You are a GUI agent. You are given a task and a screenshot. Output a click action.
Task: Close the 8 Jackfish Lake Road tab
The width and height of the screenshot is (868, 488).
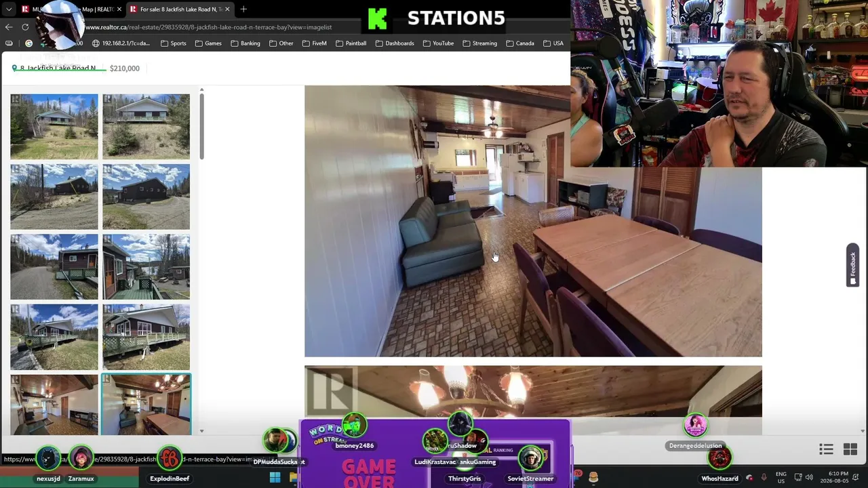click(227, 9)
